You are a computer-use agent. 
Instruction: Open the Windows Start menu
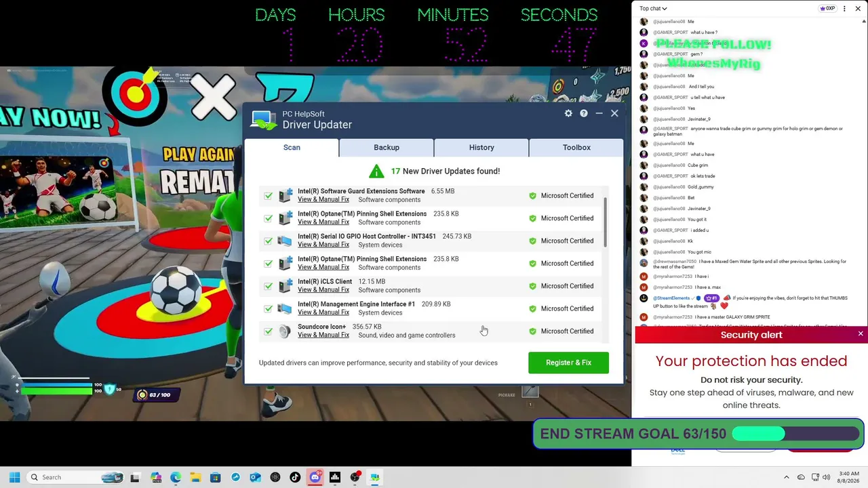[x=14, y=477]
